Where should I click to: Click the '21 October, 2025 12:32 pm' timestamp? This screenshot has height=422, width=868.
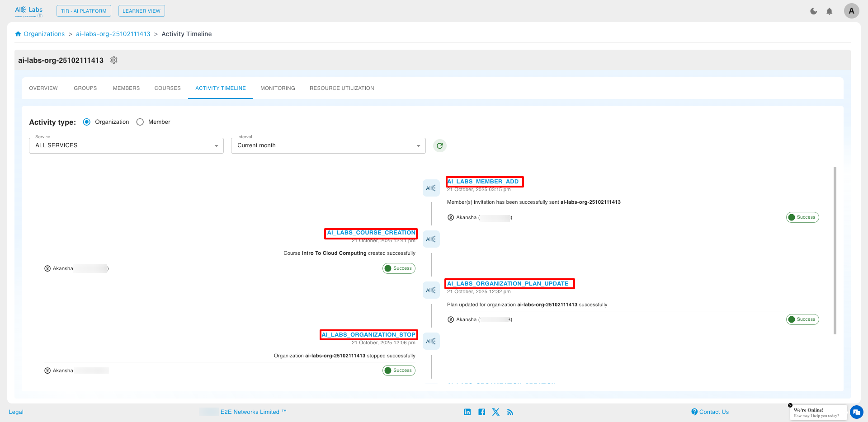[479, 292]
